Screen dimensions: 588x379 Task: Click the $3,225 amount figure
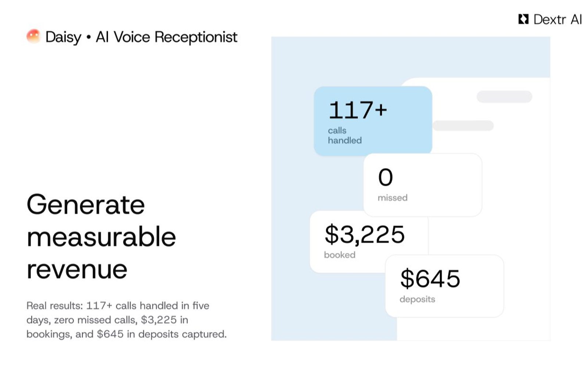click(x=365, y=234)
